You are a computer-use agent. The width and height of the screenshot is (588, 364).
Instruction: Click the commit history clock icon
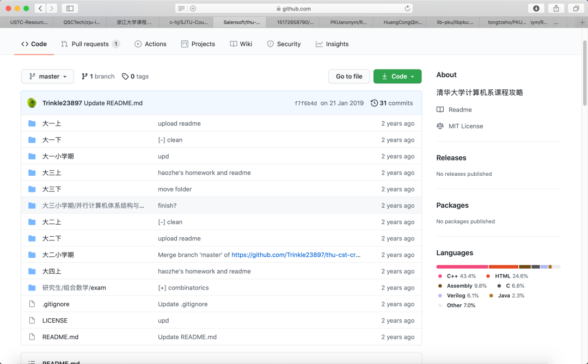(x=374, y=103)
